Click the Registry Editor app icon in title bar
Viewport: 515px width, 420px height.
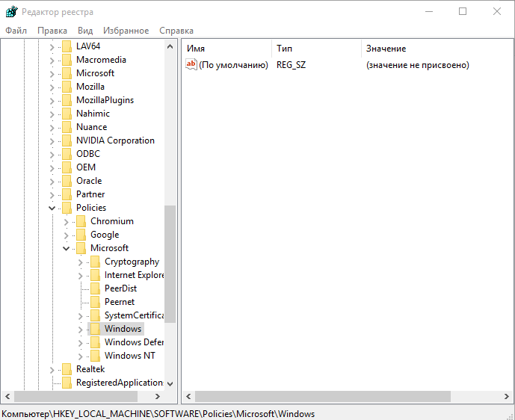10,11
